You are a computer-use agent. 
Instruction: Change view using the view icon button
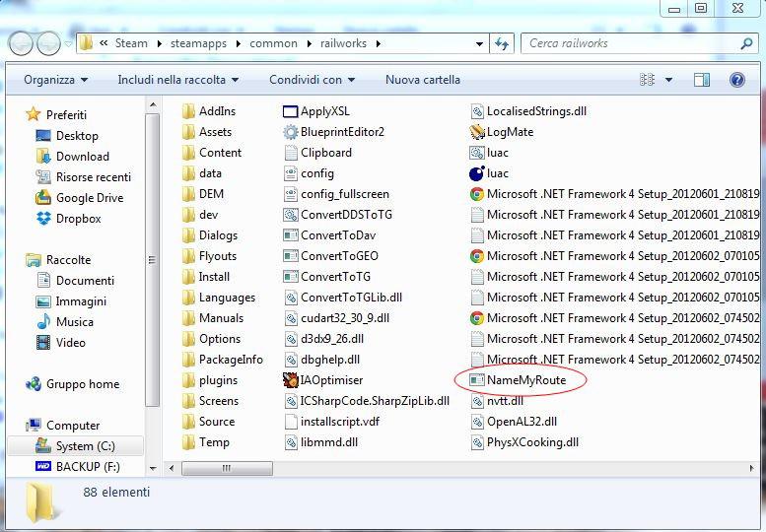pos(647,80)
